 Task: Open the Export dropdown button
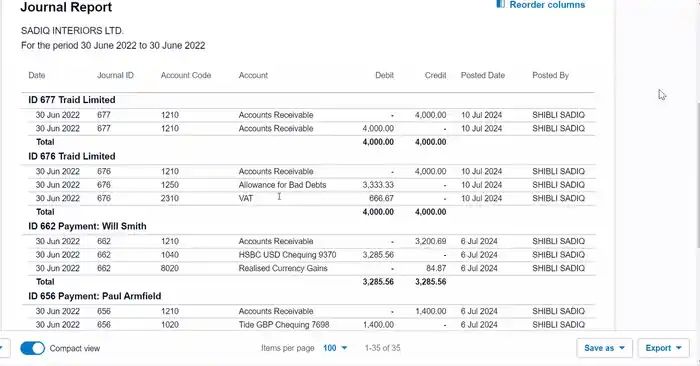coord(663,348)
